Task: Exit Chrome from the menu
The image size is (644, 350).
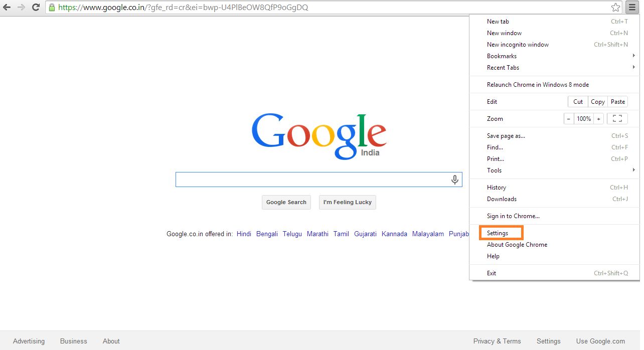Action: click(554, 273)
